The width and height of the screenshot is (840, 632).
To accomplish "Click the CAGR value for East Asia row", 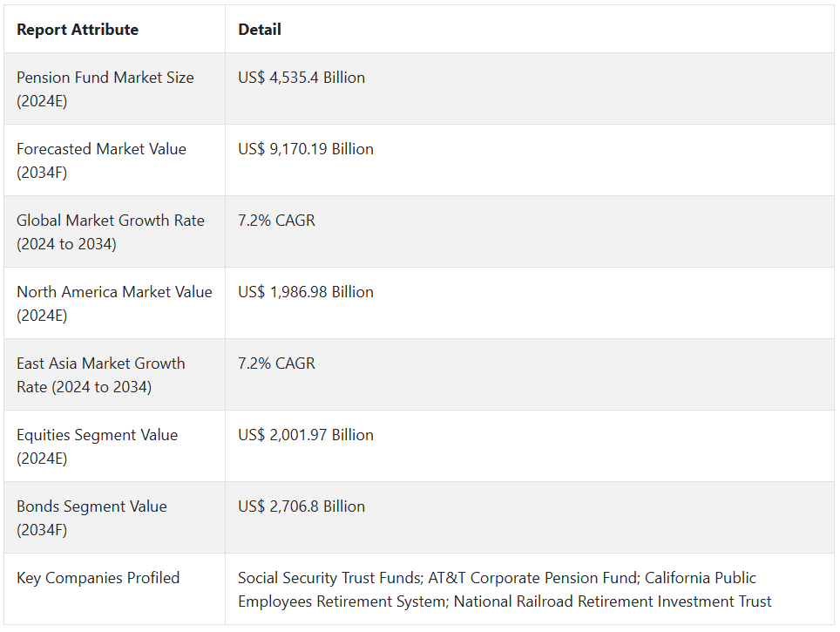I will point(277,364).
